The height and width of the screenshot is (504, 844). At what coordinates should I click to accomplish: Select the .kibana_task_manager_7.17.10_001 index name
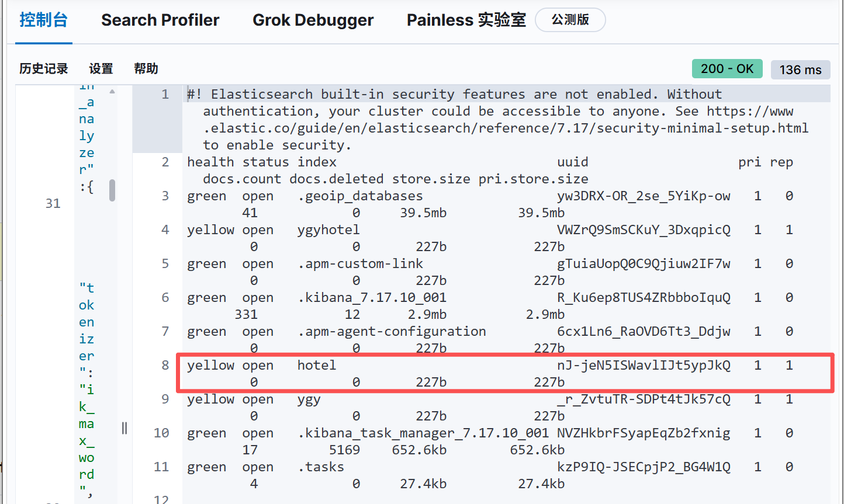[423, 433]
